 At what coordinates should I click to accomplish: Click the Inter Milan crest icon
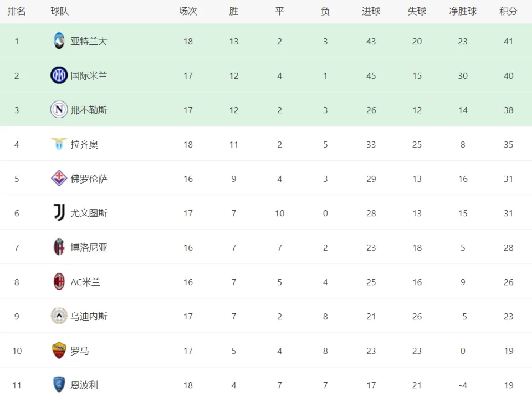click(59, 75)
